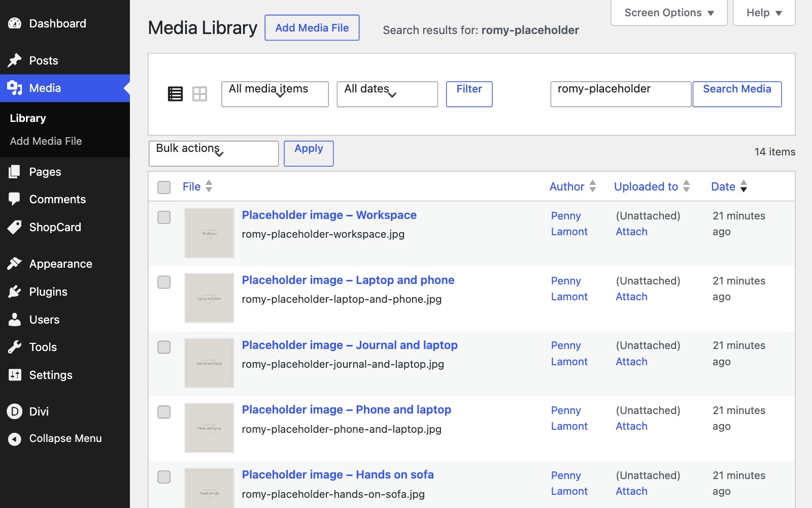Click the Settings sliders icon
Image resolution: width=812 pixels, height=508 pixels.
pos(15,375)
